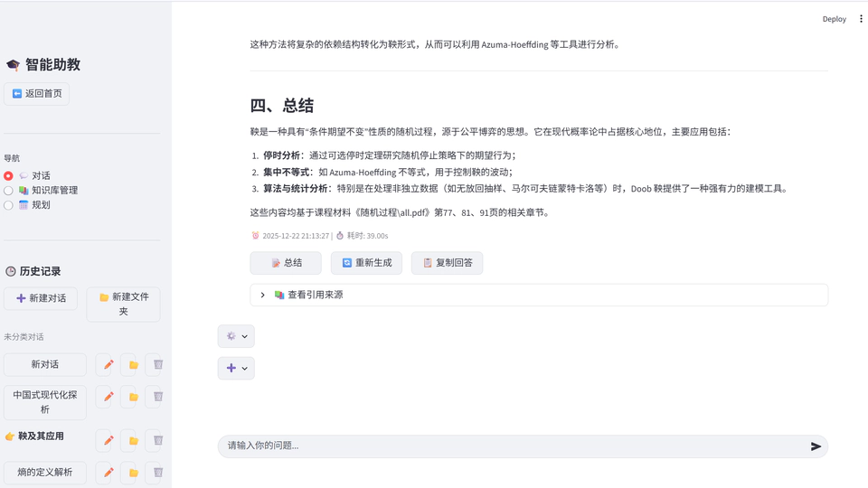The image size is (868, 488).
Task: Open the 中国式现代化探析 conversation
Action: coord(45,402)
